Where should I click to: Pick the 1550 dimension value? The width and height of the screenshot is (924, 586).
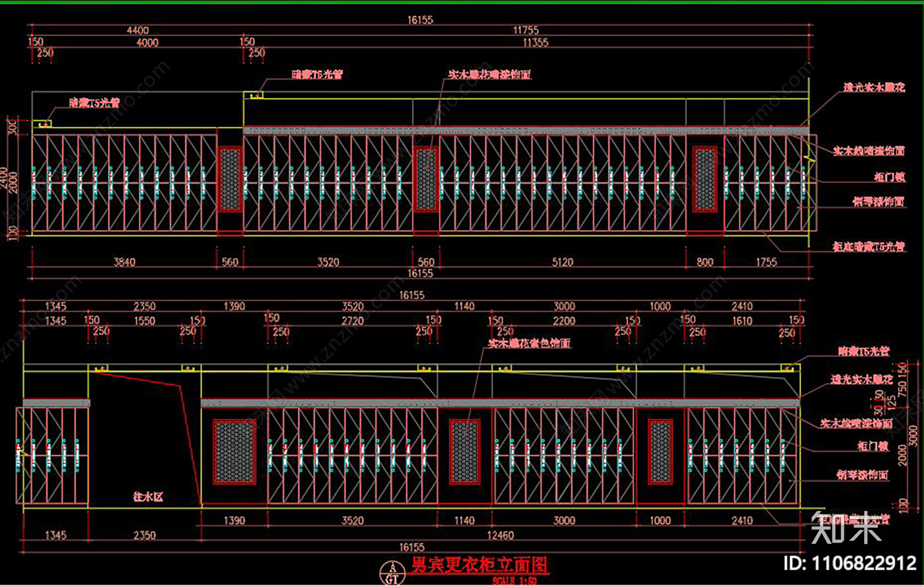tap(144, 321)
